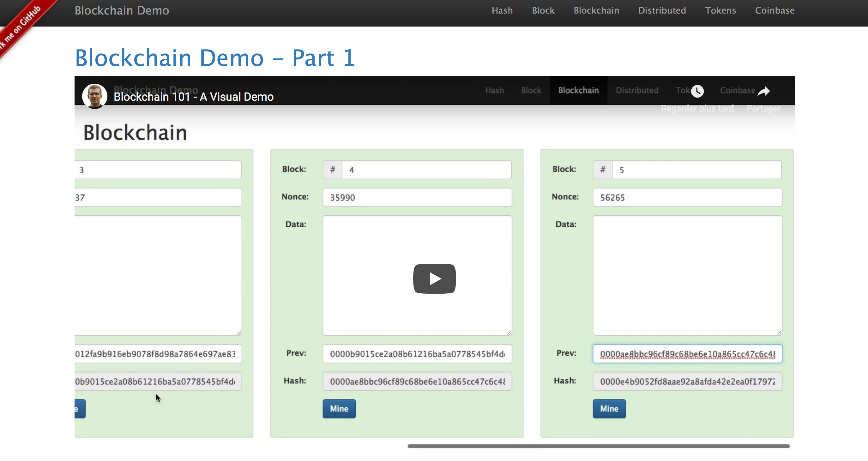Click the video author's avatar
The width and height of the screenshot is (868, 461).
[x=95, y=96]
